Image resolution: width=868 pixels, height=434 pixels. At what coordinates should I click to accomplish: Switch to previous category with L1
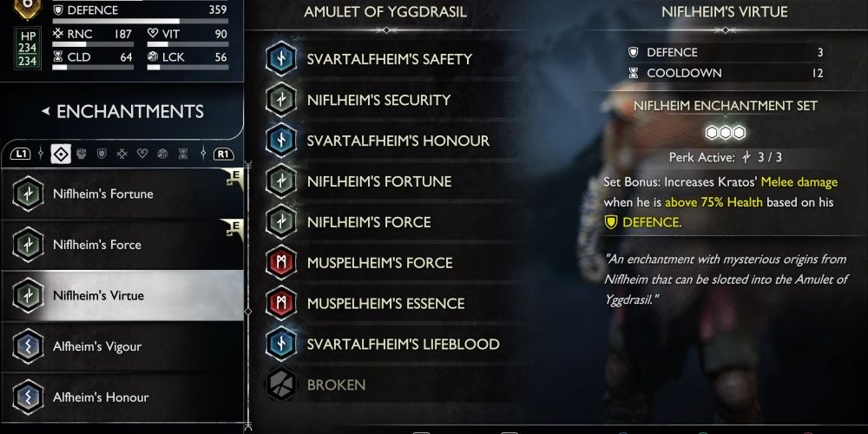[x=20, y=154]
